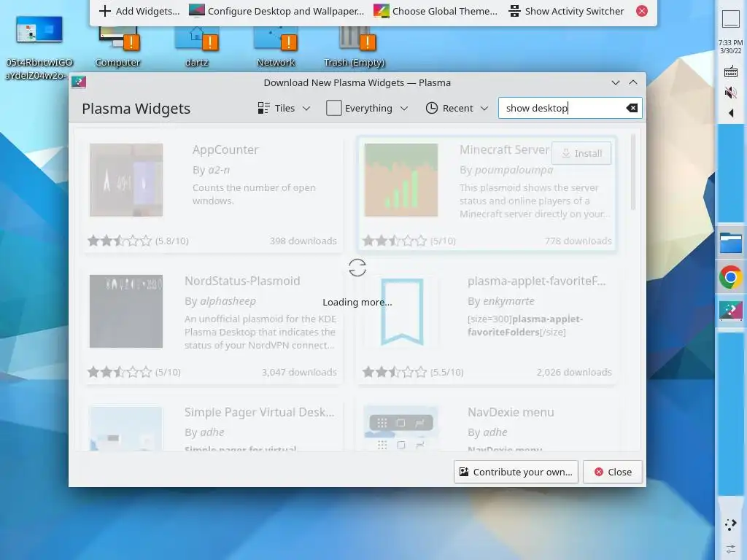Click the Plasma window menu icon in title bar

[x=79, y=82]
